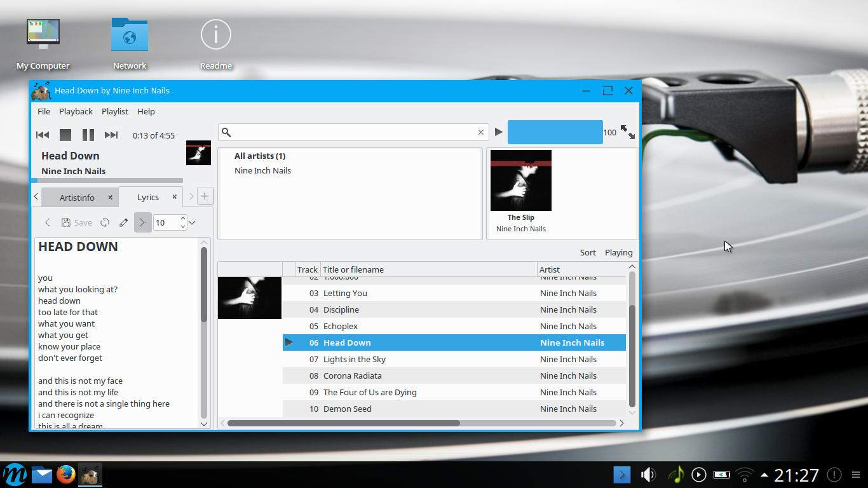This screenshot has height=488, width=868.
Task: Open the Readme desktop icon
Action: [216, 44]
